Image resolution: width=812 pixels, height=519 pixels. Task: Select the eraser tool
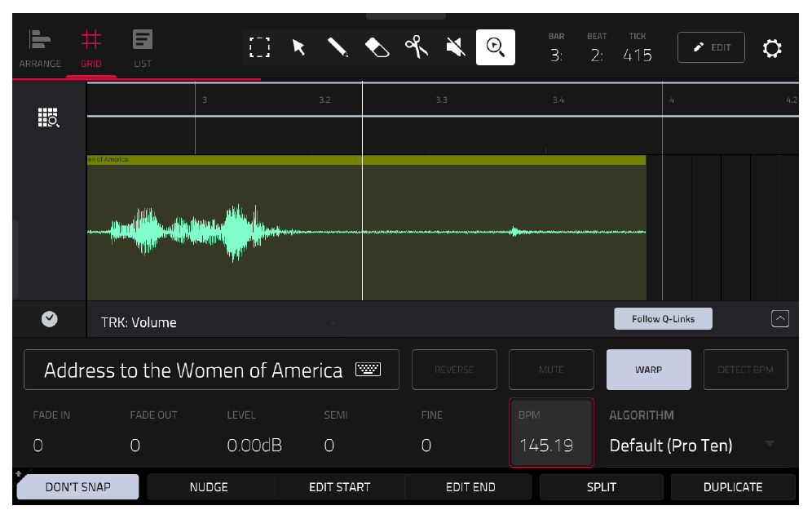(377, 47)
